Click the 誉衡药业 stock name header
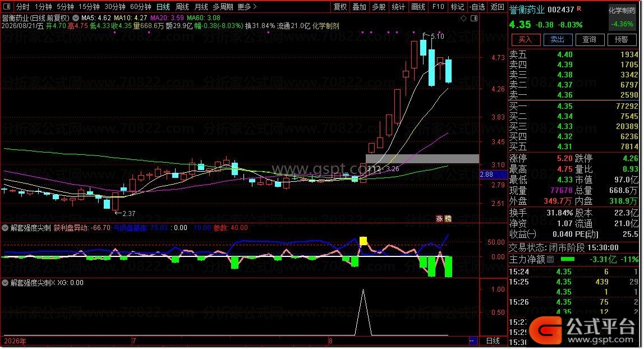644x349 pixels. pos(527,10)
